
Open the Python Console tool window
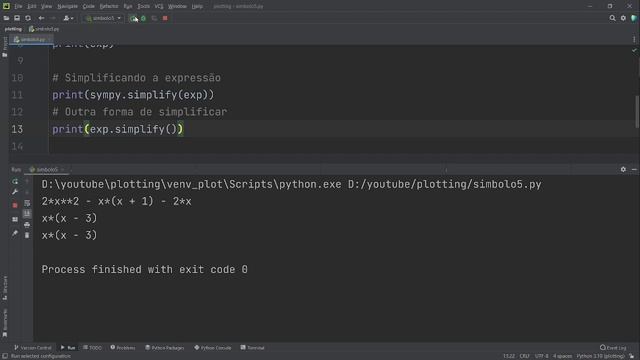[x=213, y=348]
